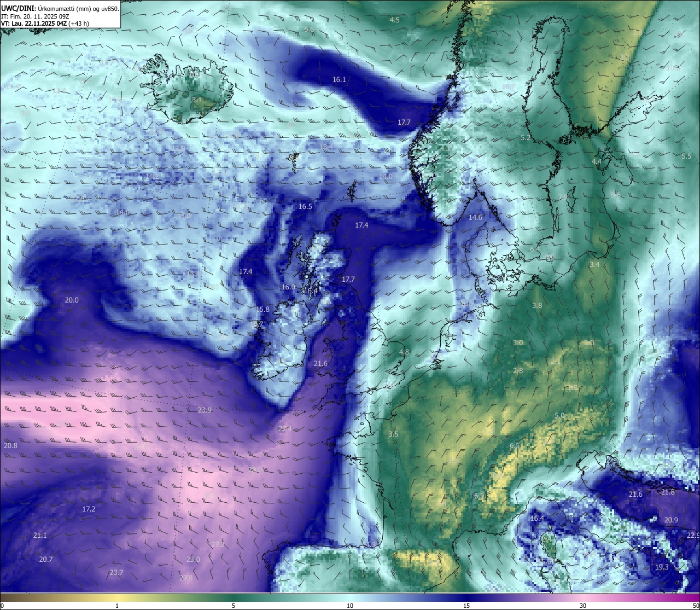Click the 3.4 value on the map
This screenshot has width=700, height=610.
pyautogui.click(x=594, y=265)
